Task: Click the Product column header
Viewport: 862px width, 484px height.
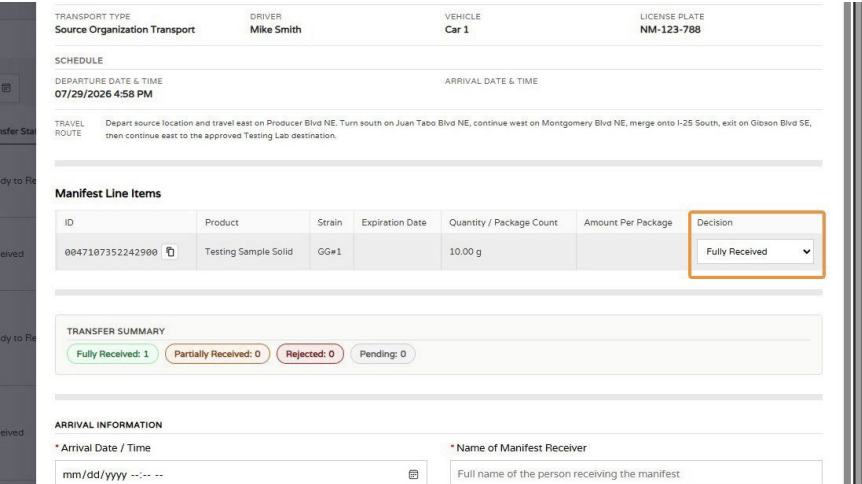Action: (x=222, y=222)
